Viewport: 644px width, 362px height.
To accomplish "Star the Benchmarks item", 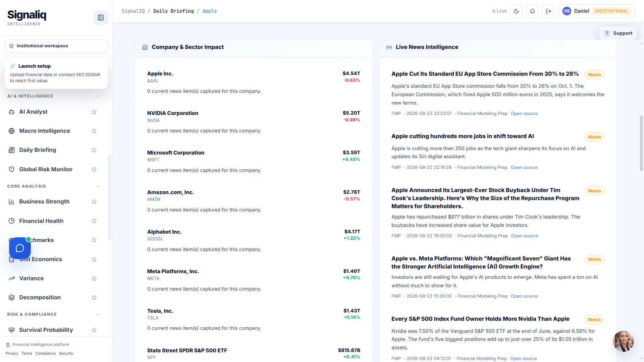I will tap(94, 240).
